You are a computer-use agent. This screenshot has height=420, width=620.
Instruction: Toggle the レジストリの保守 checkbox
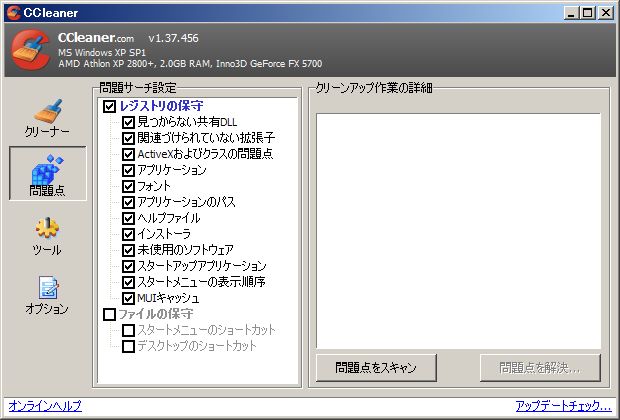coord(109,106)
